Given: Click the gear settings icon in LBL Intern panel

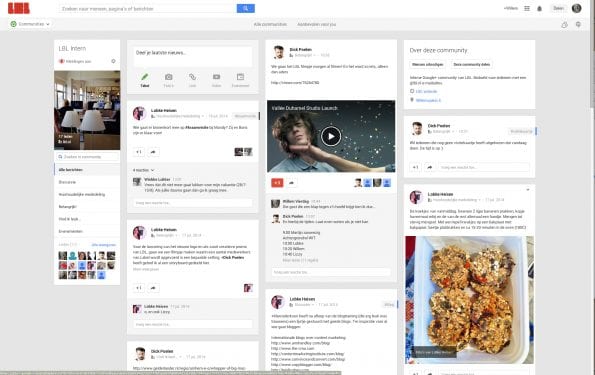Looking at the screenshot, I should 113,61.
